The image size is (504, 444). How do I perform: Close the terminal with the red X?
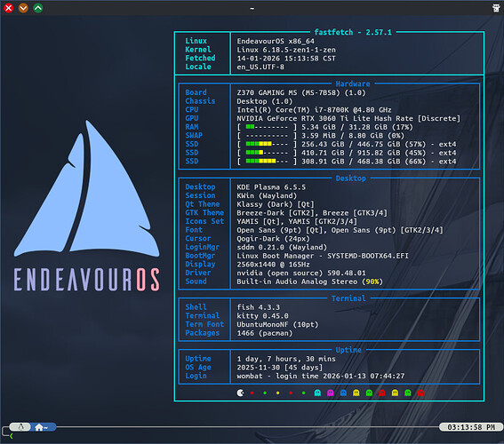click(x=9, y=8)
